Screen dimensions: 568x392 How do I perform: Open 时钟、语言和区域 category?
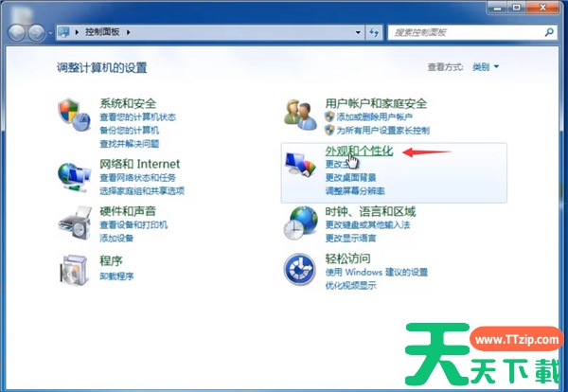(370, 211)
